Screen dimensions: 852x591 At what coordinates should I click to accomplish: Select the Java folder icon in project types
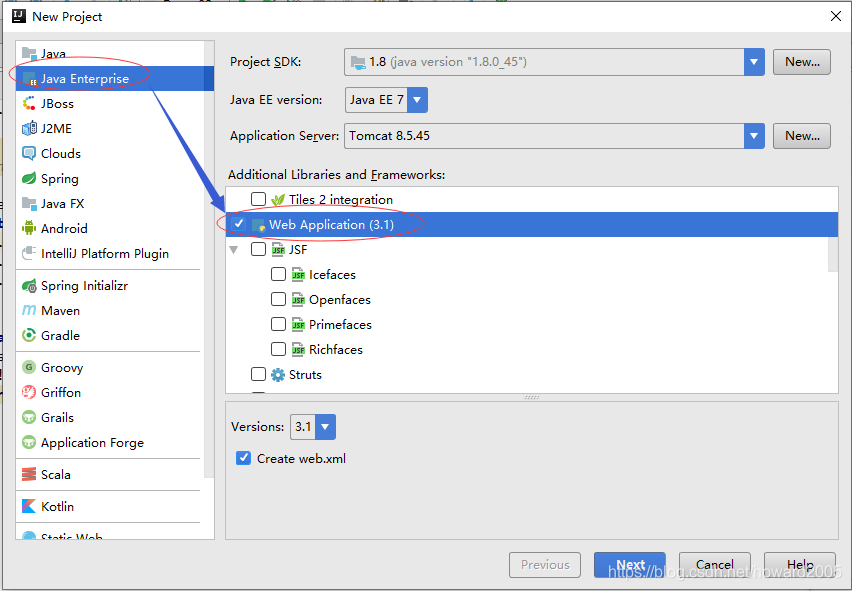click(29, 53)
